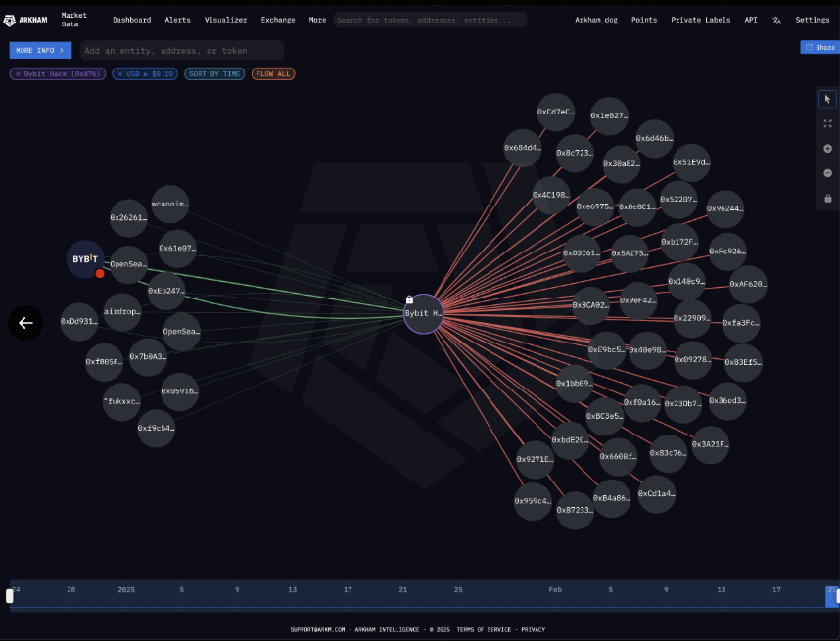Click the Share button

click(x=819, y=47)
